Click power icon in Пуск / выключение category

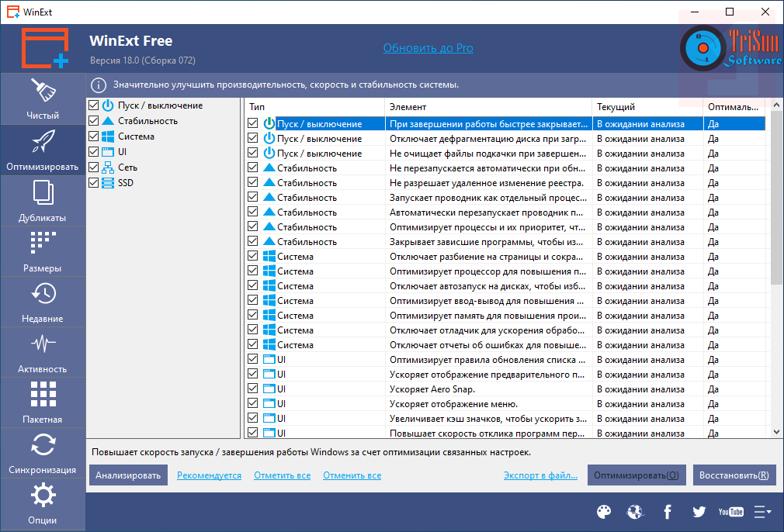pyautogui.click(x=107, y=105)
